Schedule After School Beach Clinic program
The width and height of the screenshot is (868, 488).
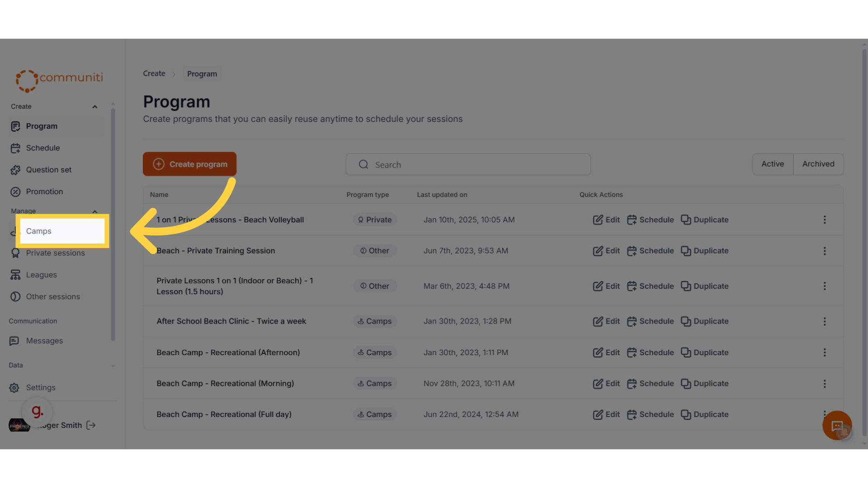point(651,321)
